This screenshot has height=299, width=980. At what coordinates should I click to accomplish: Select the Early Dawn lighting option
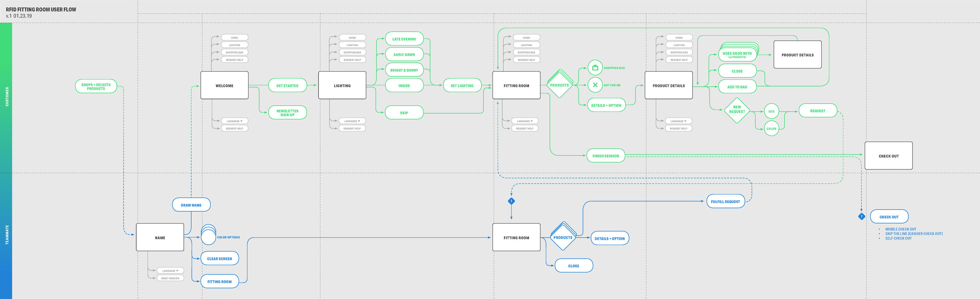404,54
